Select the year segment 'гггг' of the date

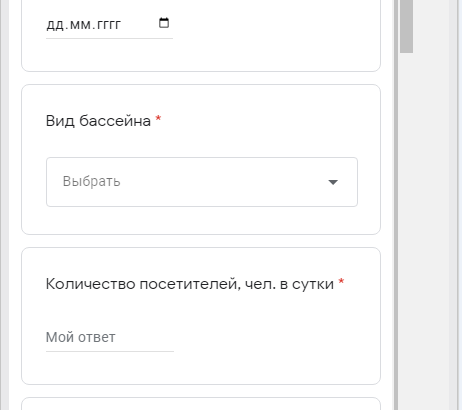107,25
